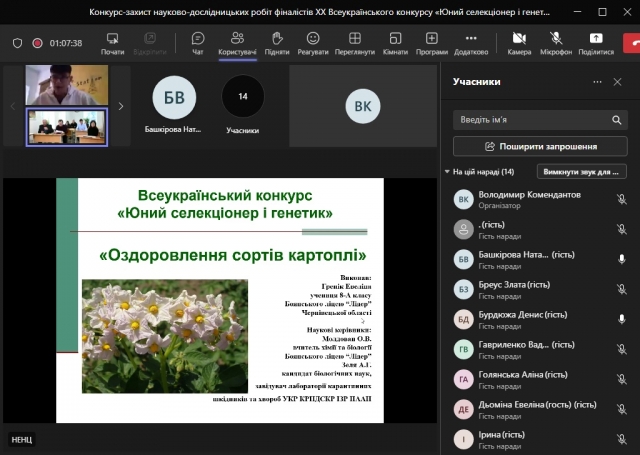The width and height of the screenshot is (640, 455).
Task: Open the Переглянути (View) layout menu
Action: point(355,42)
